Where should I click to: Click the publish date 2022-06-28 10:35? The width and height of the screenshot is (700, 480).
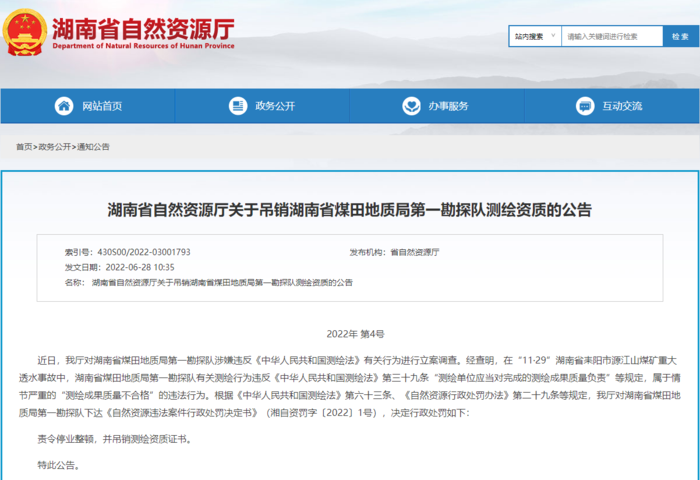[140, 267]
